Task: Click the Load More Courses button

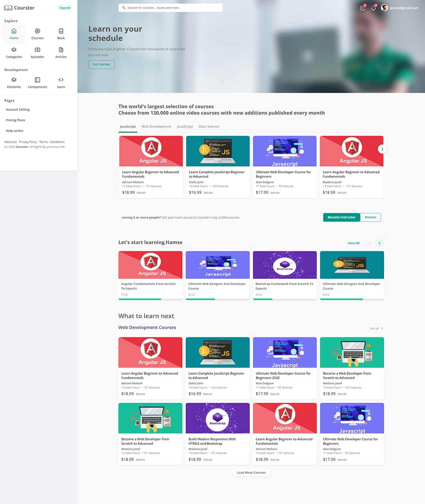Action: 251,473
